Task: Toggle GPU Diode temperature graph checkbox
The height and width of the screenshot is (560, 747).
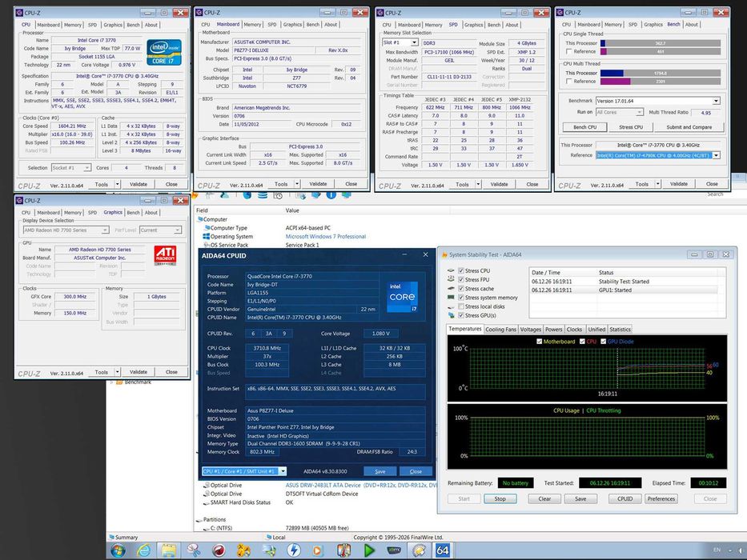Action: (x=603, y=342)
